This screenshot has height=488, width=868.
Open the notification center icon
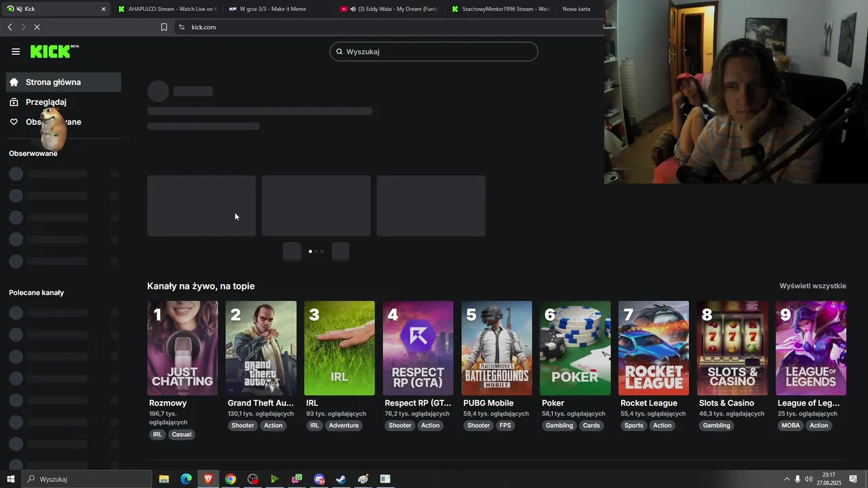tap(853, 479)
